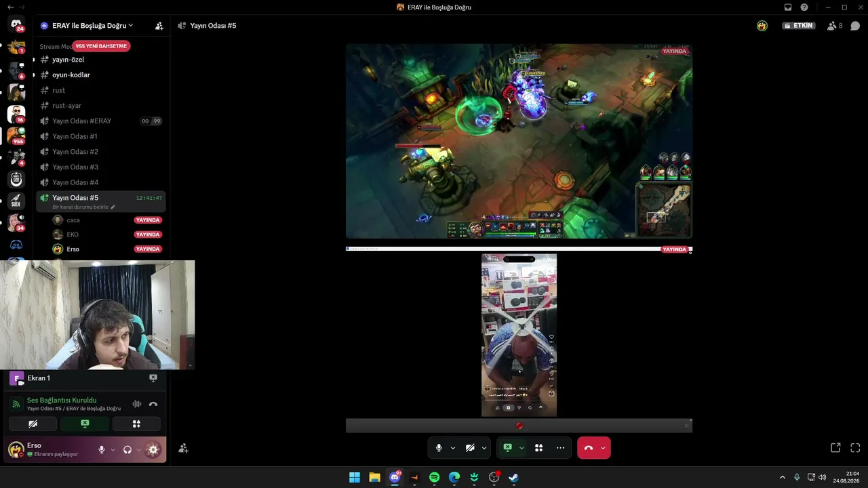Toggle camera in the call control bar
Viewport: 868px width, 488px height.
tap(470, 448)
